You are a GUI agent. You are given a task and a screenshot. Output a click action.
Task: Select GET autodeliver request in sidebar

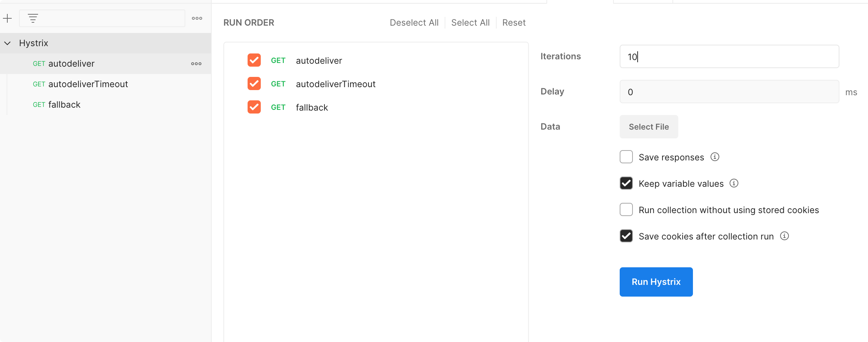(x=105, y=64)
